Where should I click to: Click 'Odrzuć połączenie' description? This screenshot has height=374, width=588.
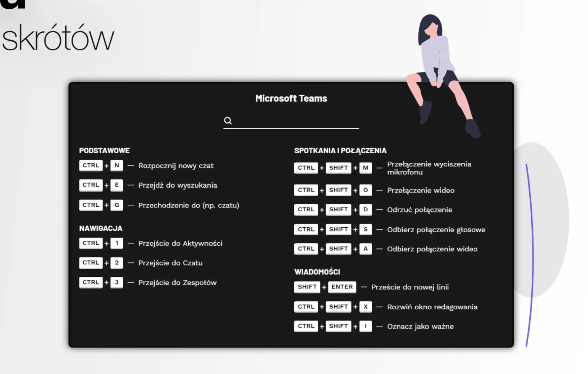420,210
